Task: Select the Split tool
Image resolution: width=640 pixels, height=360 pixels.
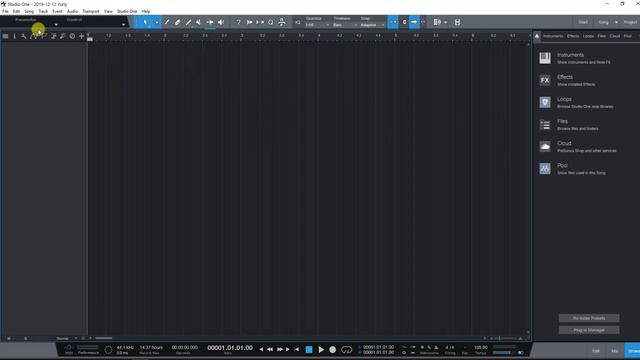Action: coord(167,22)
